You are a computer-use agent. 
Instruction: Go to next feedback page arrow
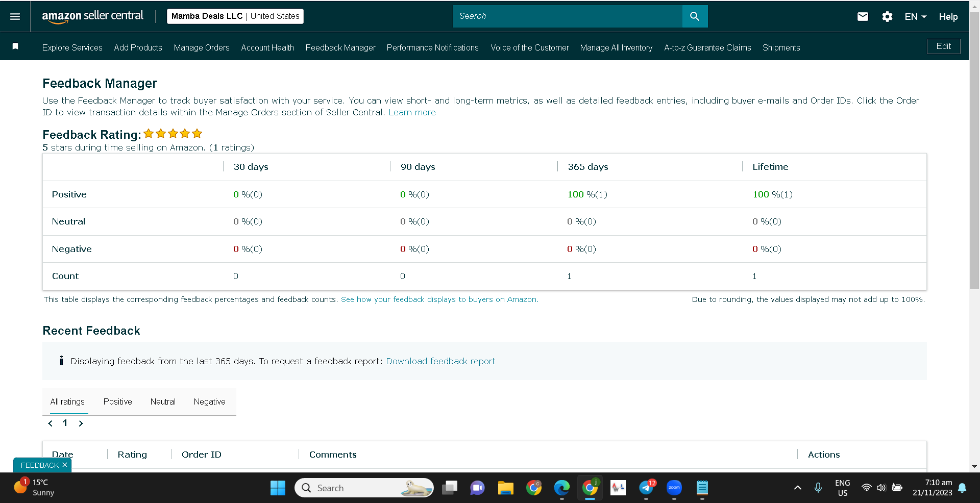[x=81, y=423]
